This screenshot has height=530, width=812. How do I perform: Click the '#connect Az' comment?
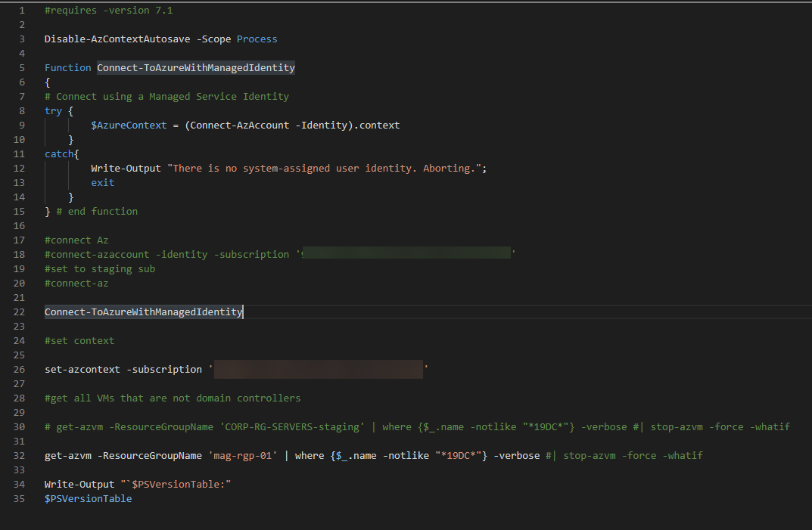[x=76, y=240]
